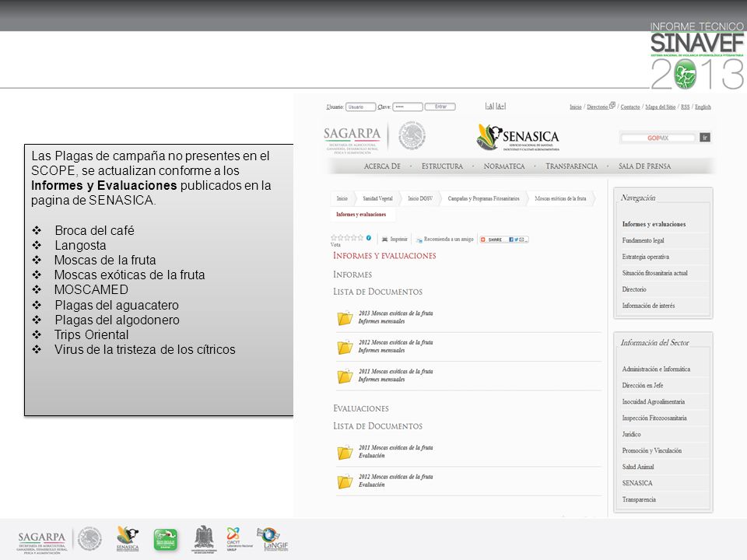Click the external window icon next to Directorio
Image resolution: width=747 pixels, height=560 pixels.
point(612,106)
